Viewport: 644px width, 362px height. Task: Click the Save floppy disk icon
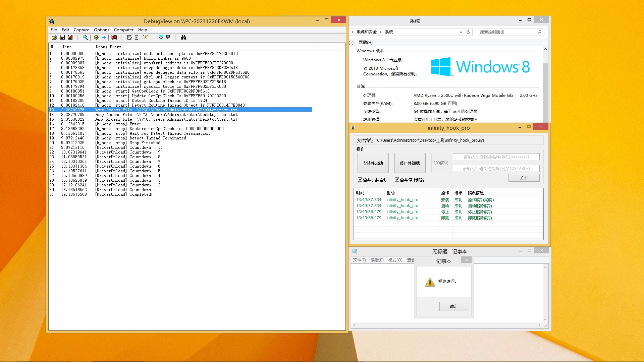[62, 38]
